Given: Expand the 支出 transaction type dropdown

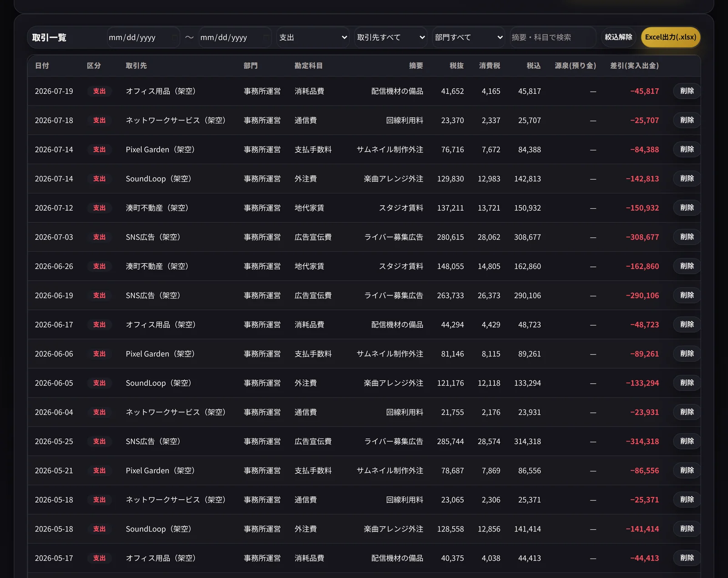Looking at the screenshot, I should pos(313,37).
